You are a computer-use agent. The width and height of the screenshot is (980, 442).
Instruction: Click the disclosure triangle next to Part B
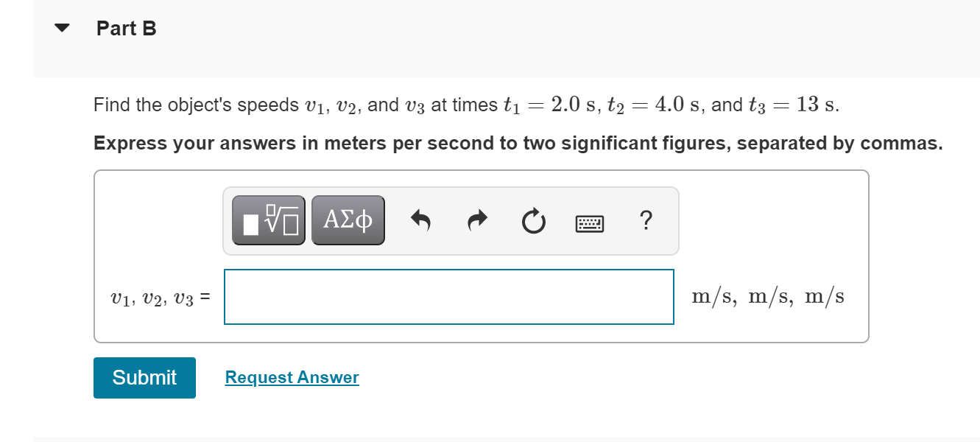62,27
